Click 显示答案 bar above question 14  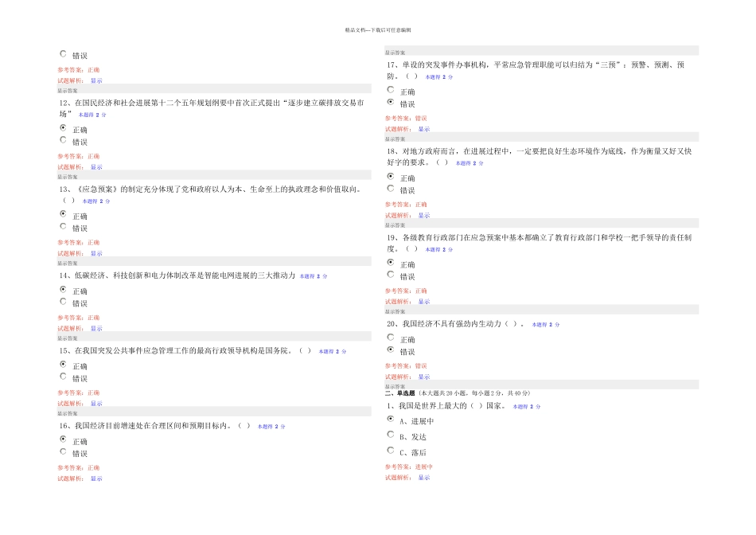coord(214,261)
